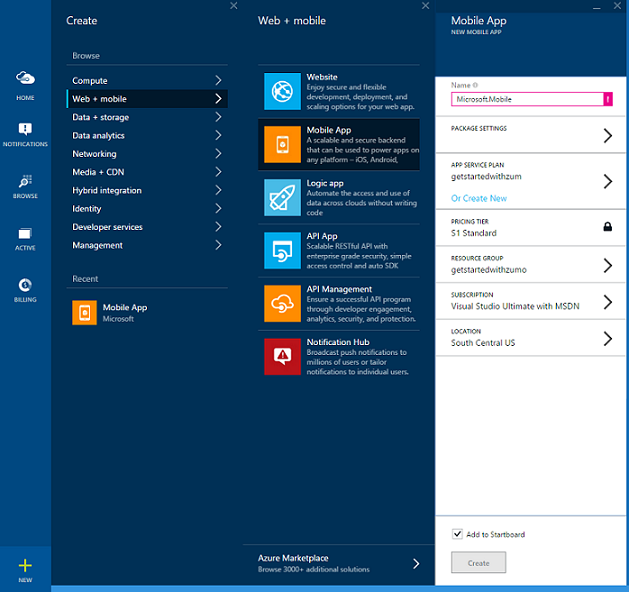Expand App Service Plan chevron
This screenshot has width=629, height=592.
(x=608, y=181)
